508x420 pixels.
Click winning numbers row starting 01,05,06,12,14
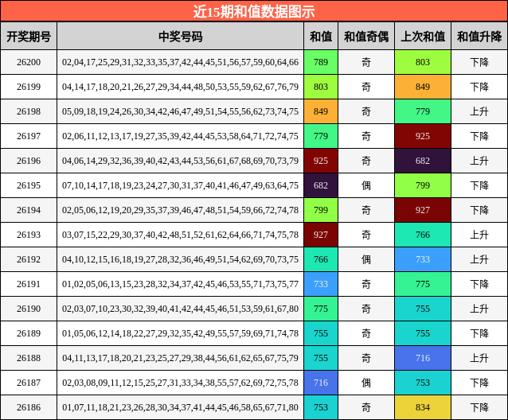pos(181,333)
